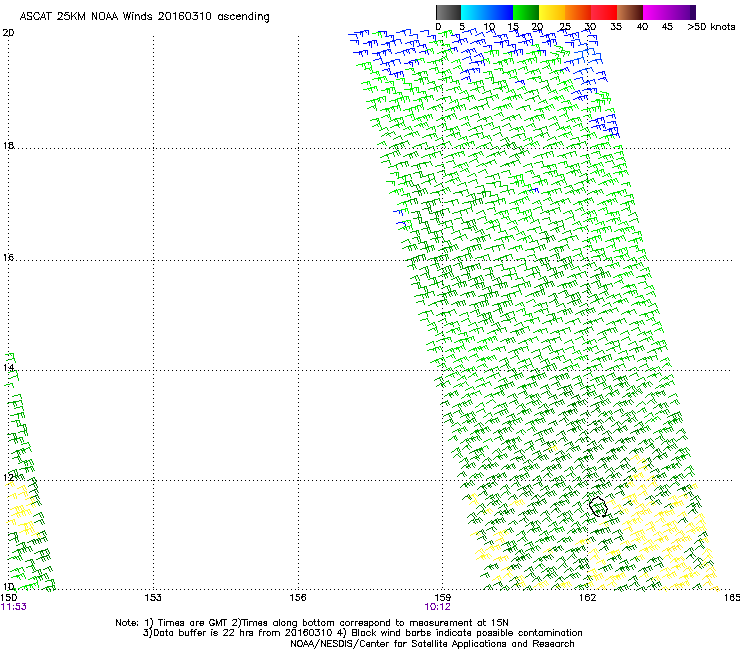Click the brown 35-40 knots color band
740x650 pixels.
[630, 12]
